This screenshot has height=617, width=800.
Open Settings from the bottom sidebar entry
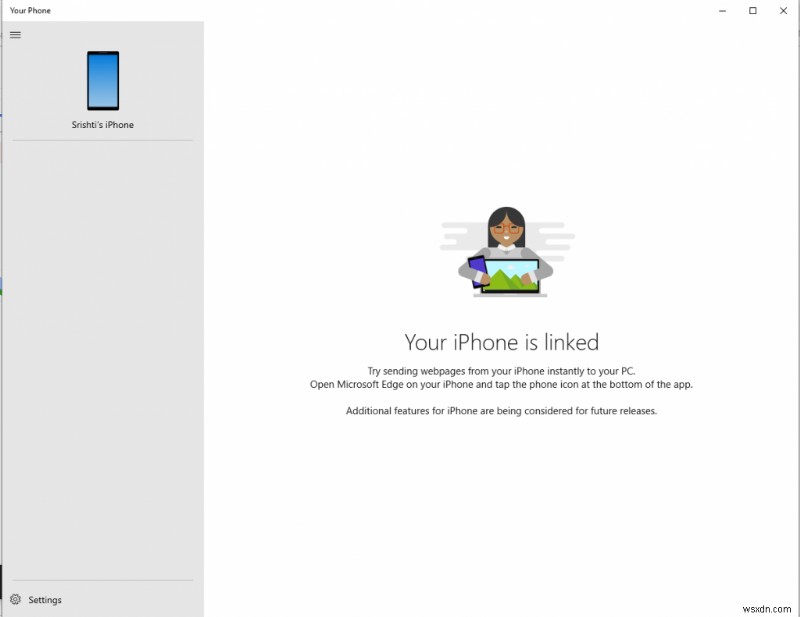click(x=45, y=599)
